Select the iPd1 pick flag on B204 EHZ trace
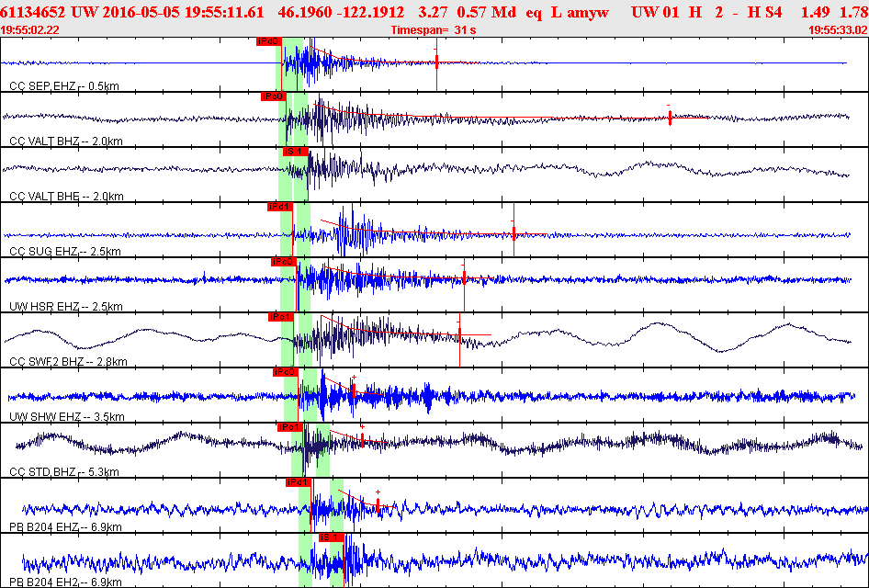The width and height of the screenshot is (869, 588). click(299, 482)
